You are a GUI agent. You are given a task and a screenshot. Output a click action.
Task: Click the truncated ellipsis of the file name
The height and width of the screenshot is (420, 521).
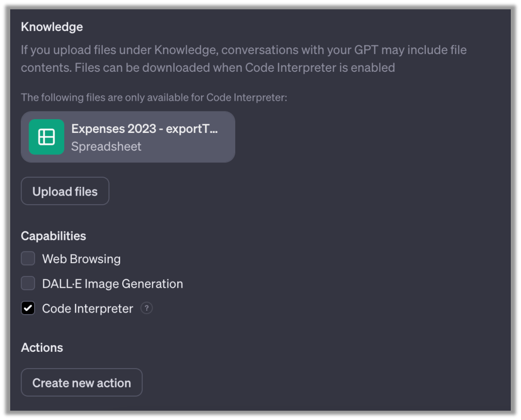coord(214,129)
